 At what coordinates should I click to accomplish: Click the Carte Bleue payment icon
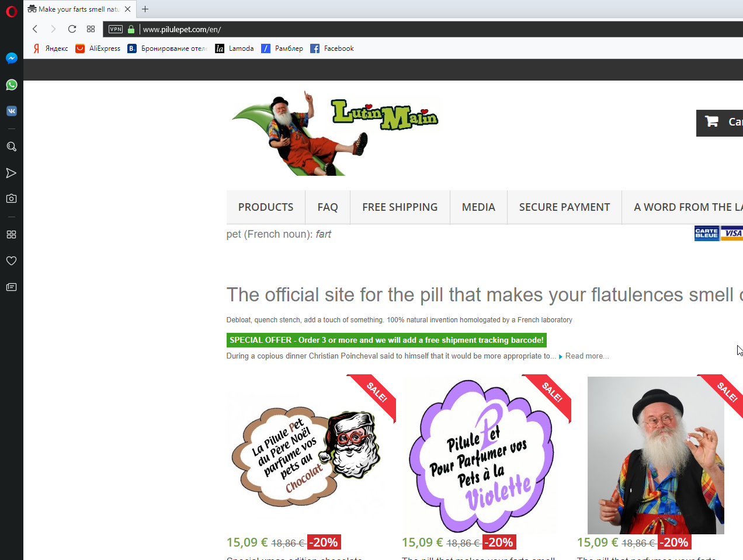[707, 234]
